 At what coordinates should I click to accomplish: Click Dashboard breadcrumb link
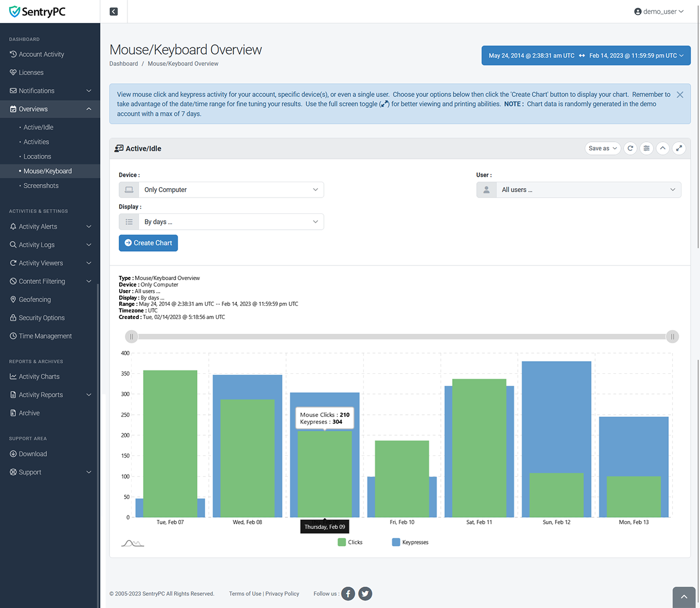point(124,63)
